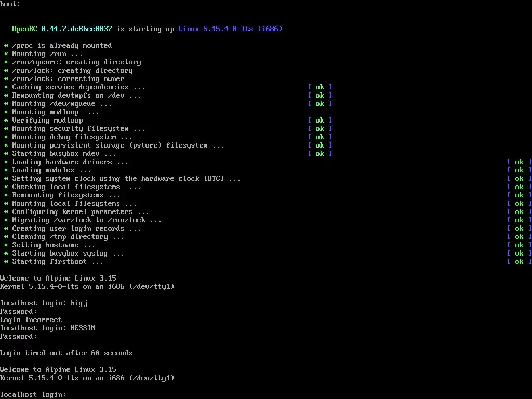This screenshot has width=532, height=399.
Task: Select 'Mounting security filesystem ...' line
Action: [78, 129]
